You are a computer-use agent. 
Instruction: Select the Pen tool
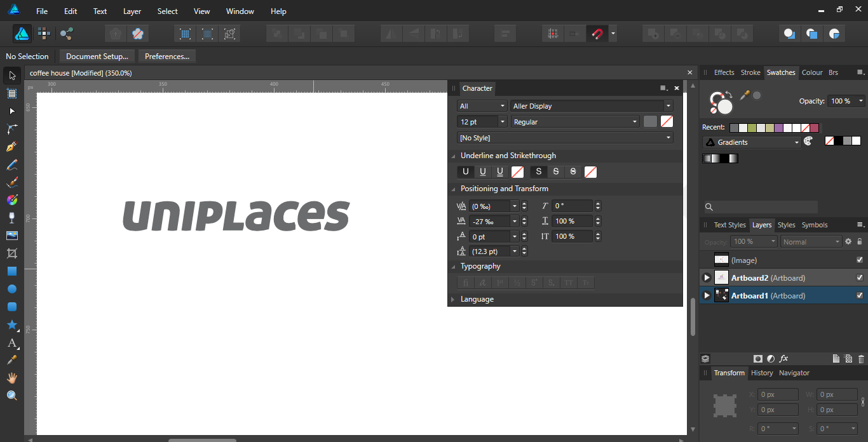point(12,147)
